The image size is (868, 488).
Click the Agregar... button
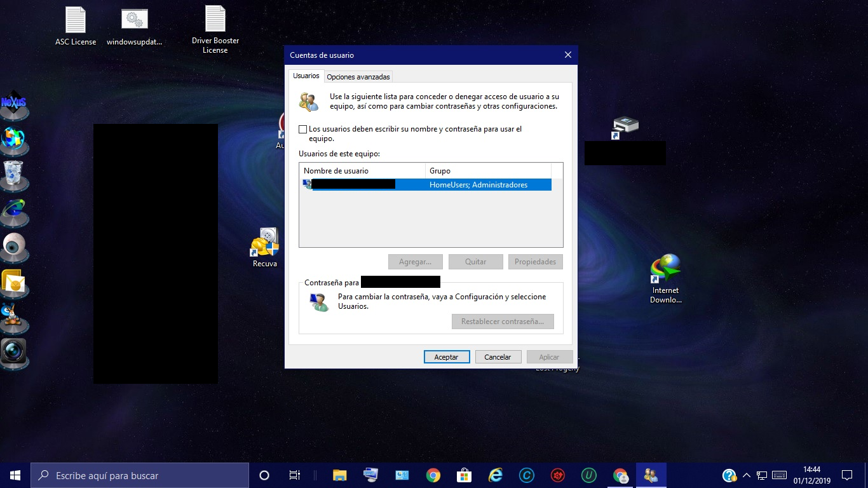(x=416, y=262)
